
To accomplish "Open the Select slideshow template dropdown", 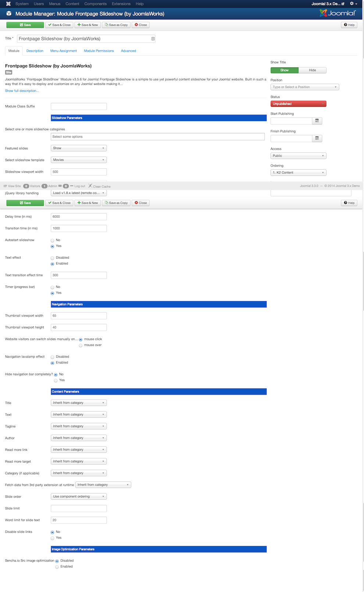I will [x=79, y=160].
